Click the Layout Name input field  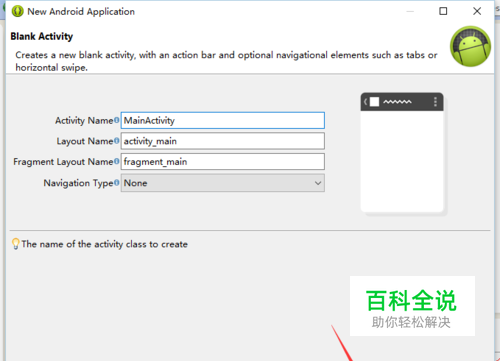click(x=223, y=141)
